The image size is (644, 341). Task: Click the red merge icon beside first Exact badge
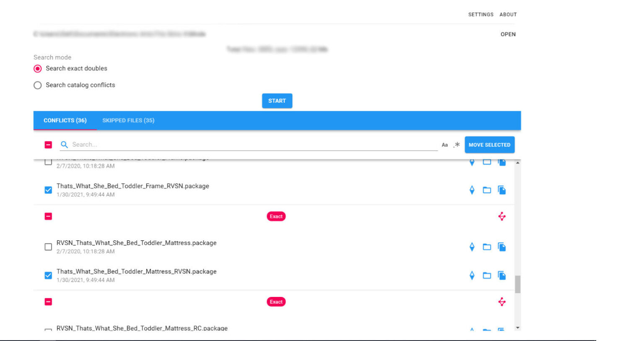point(501,216)
